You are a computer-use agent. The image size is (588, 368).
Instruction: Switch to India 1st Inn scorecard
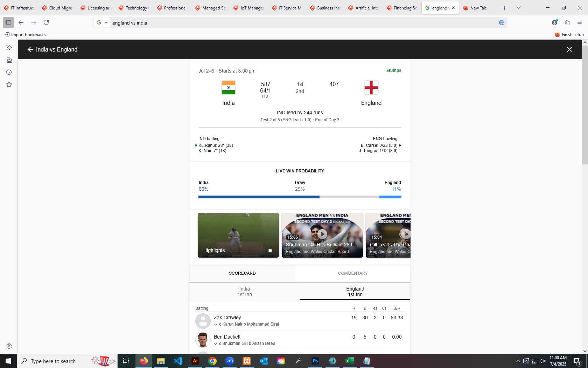[x=245, y=292]
